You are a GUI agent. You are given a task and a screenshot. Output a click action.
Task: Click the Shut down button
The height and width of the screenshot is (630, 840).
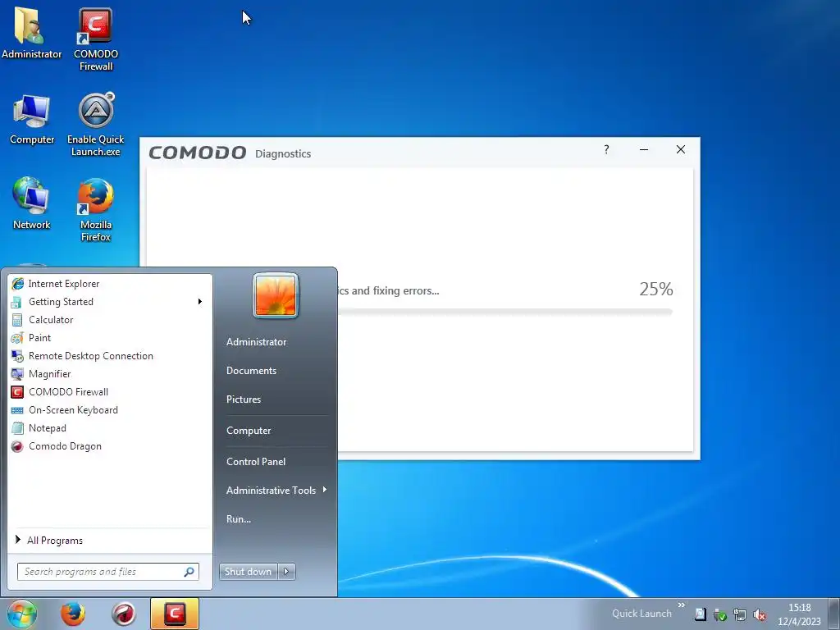249,572
